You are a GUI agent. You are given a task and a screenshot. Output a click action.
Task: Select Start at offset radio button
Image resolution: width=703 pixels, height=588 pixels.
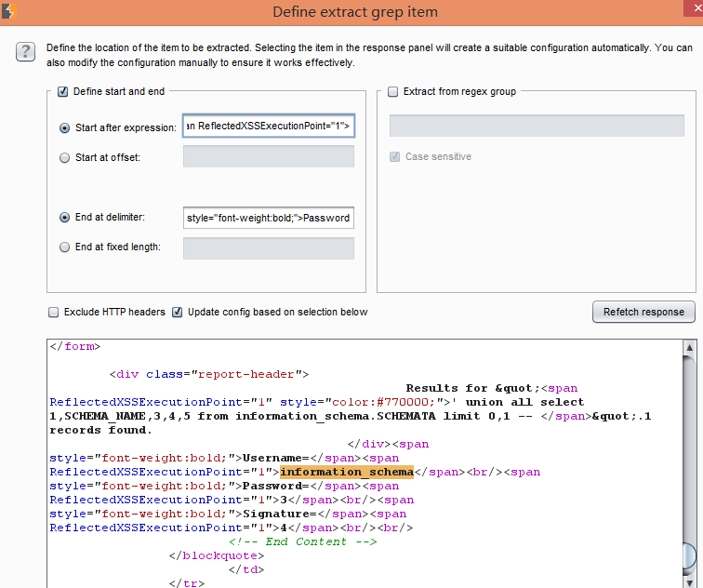[x=64, y=158]
